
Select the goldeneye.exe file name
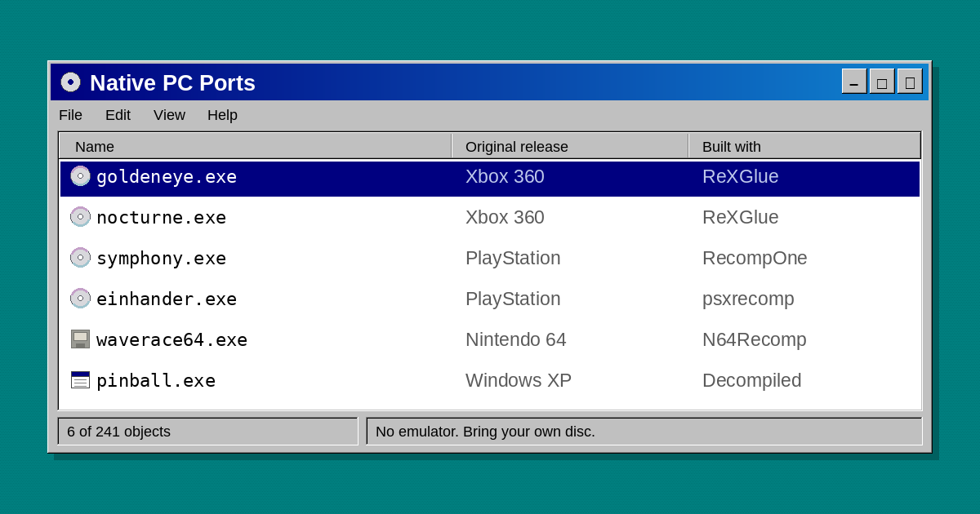click(167, 177)
